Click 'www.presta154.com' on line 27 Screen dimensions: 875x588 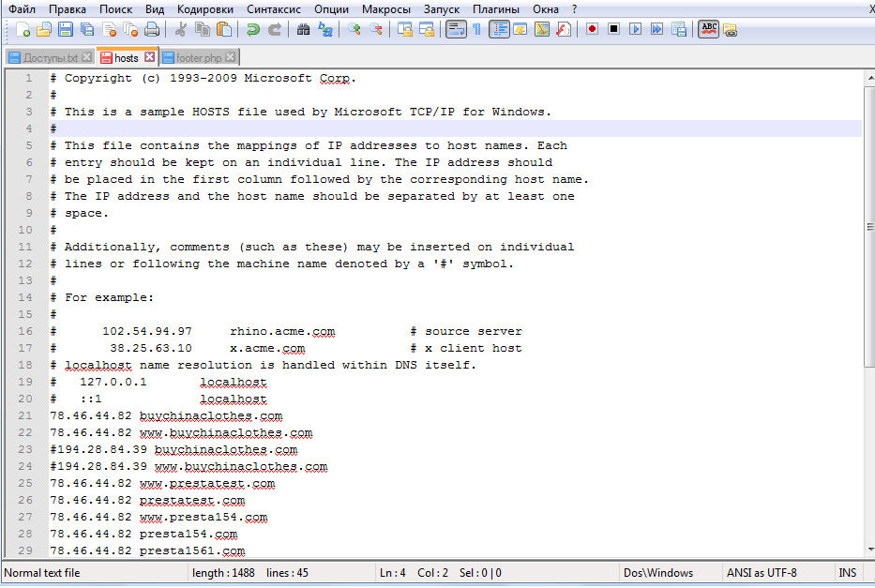204,517
